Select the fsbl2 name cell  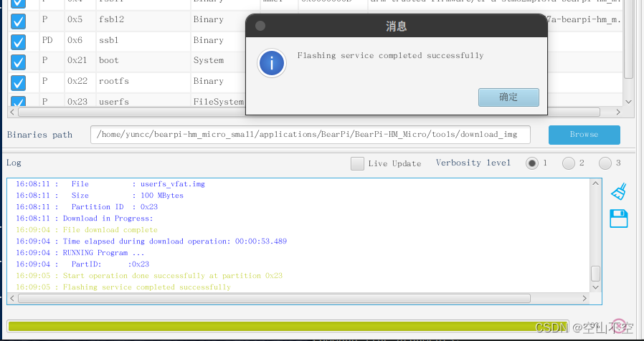[143, 19]
